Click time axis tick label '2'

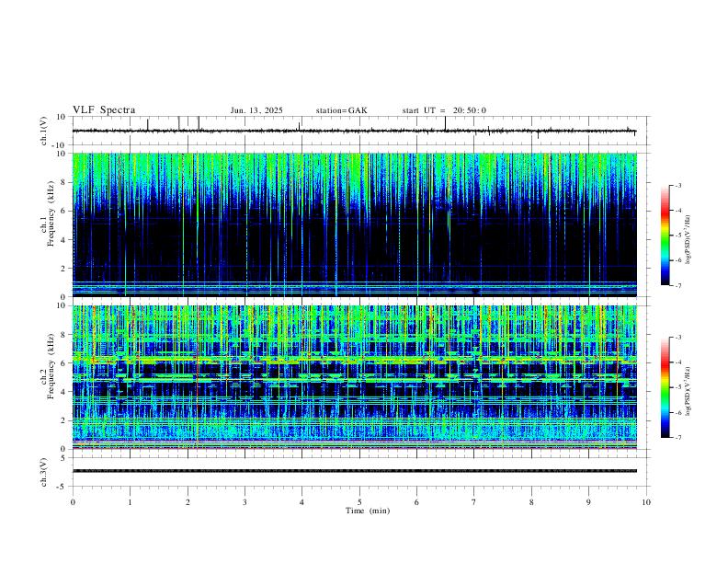point(188,502)
